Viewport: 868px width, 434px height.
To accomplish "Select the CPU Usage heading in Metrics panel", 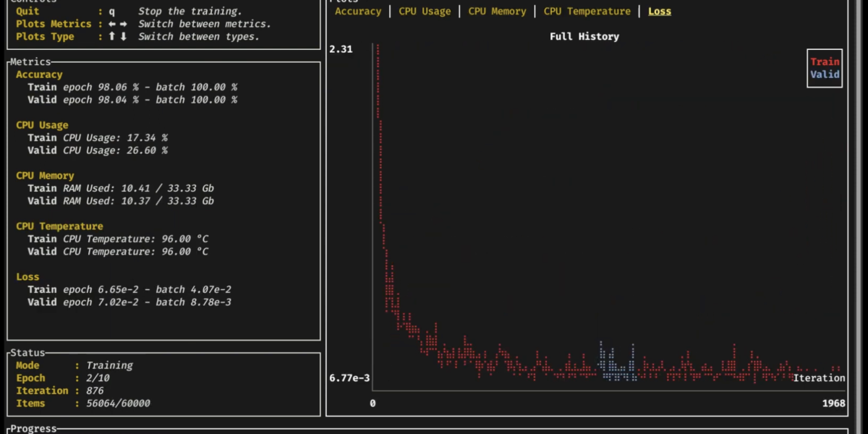I will click(x=42, y=125).
